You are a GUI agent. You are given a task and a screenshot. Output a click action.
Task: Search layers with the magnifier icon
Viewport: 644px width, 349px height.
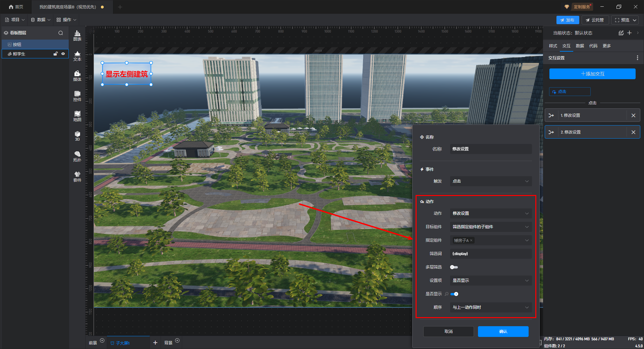pos(61,33)
